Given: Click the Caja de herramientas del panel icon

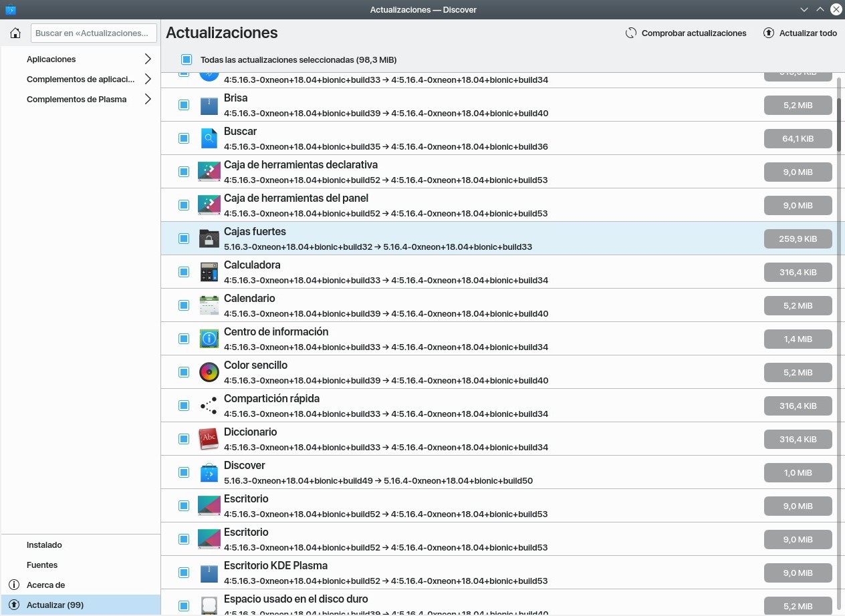Looking at the screenshot, I should click(x=209, y=205).
